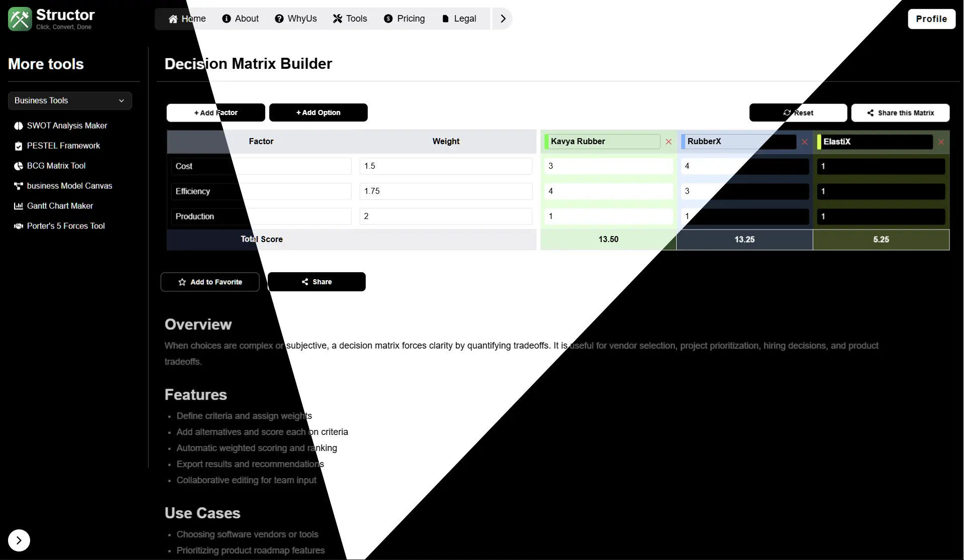Click the Structor logo icon
The height and width of the screenshot is (560, 964).
point(20,19)
